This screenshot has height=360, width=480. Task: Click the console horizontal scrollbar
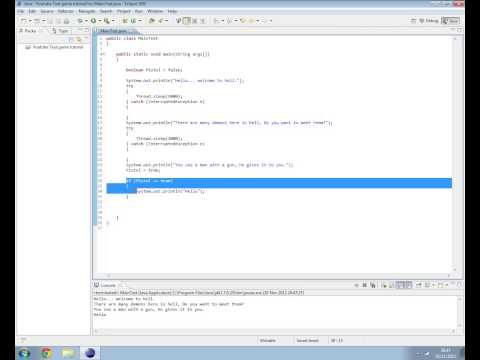(x=274, y=331)
